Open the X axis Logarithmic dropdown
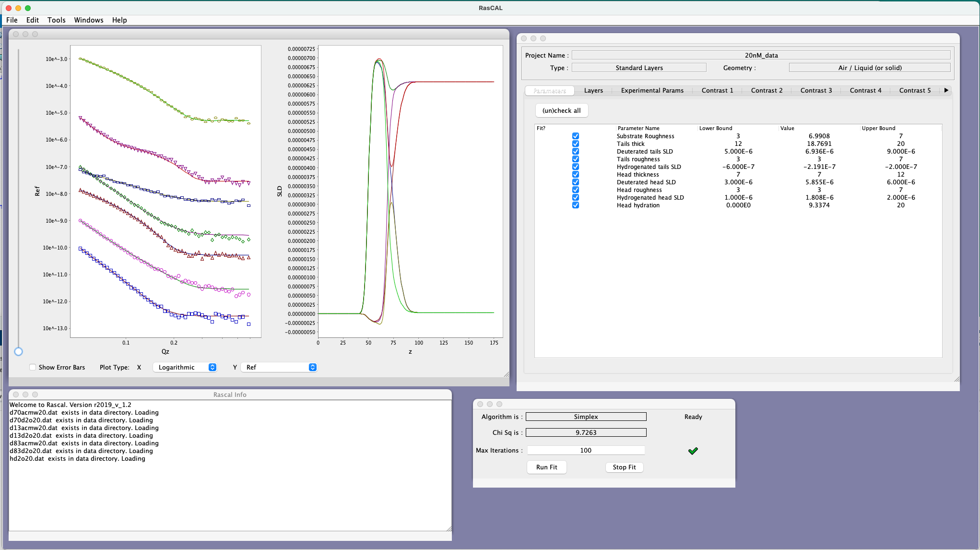The width and height of the screenshot is (980, 550). (185, 367)
